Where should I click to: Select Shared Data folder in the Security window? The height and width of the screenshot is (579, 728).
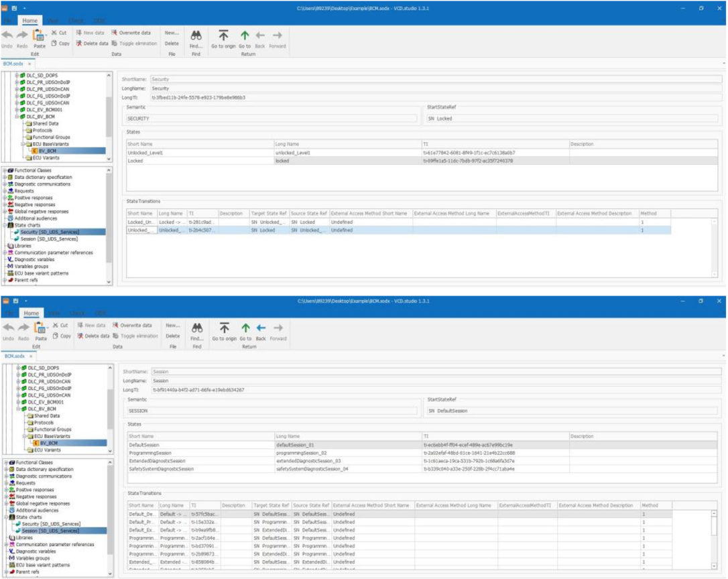(x=46, y=123)
